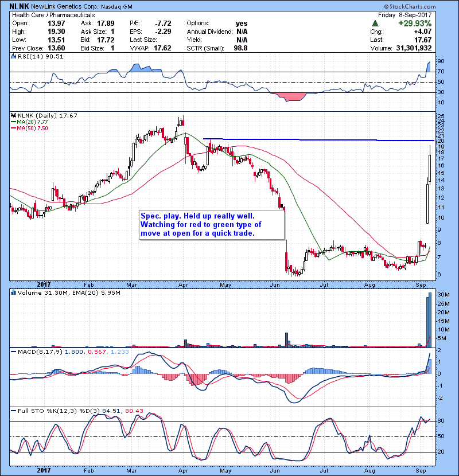This screenshot has height=476, width=459.
Task: Click the VWAP value 17.62
Action: [162, 48]
